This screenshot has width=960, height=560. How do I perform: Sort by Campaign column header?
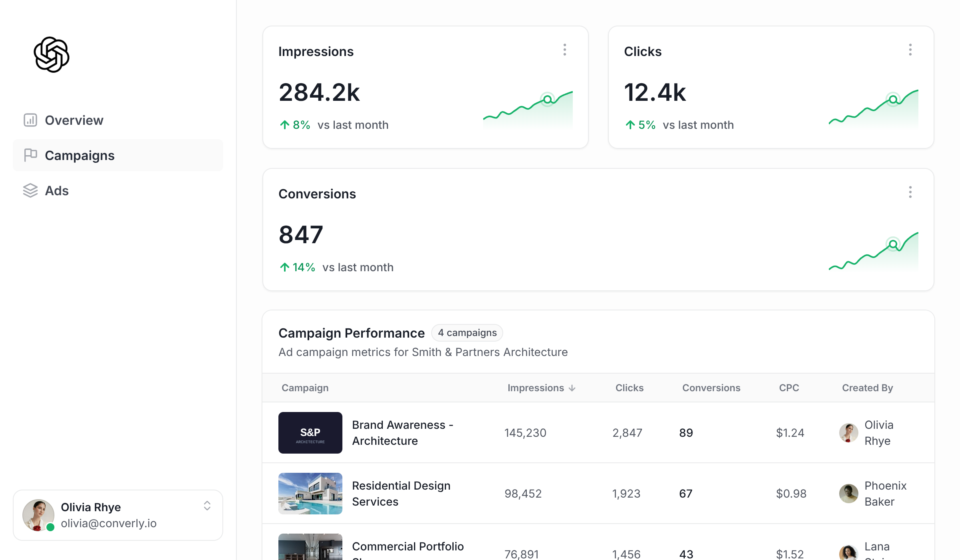pos(305,388)
